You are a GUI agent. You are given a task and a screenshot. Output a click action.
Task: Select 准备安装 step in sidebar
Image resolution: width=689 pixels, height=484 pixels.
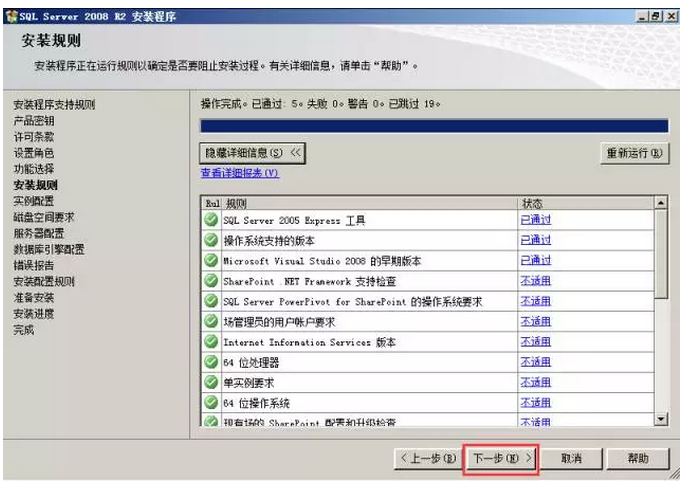point(34,298)
